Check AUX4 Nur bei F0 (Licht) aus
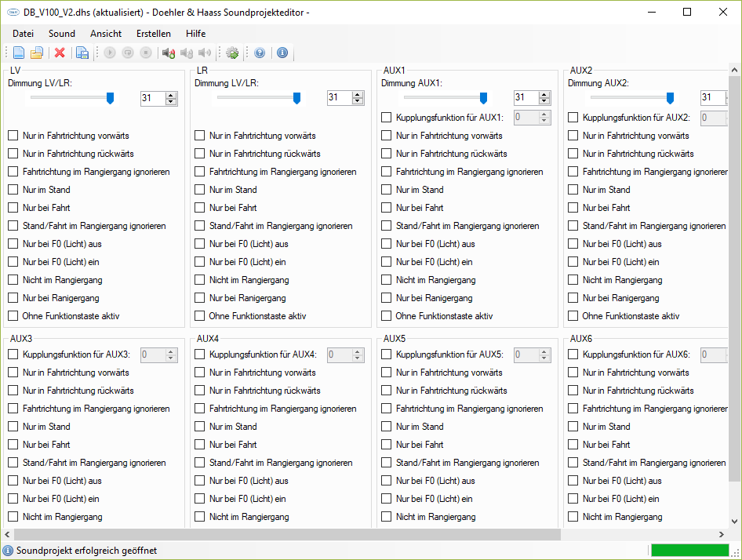Viewport: 742px width, 560px height. pos(200,481)
